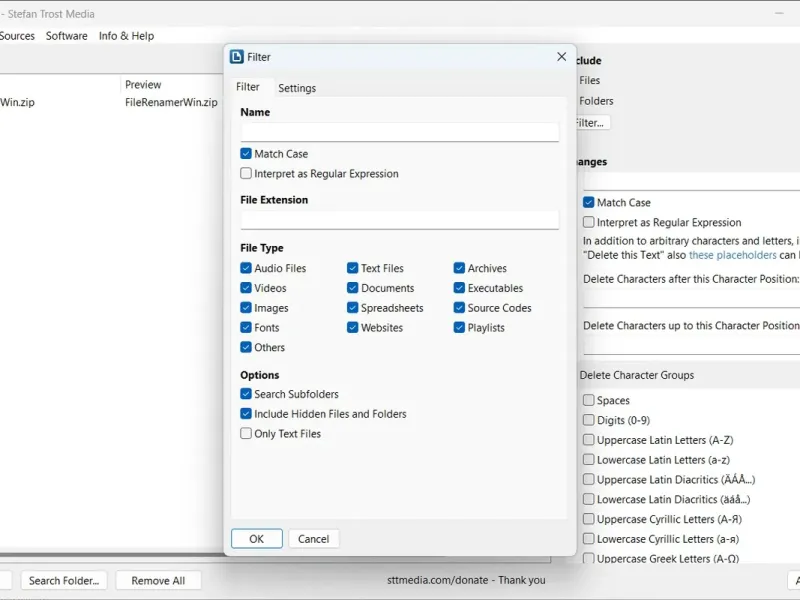The image size is (800, 600).
Task: Check the Spaces character group
Action: [589, 400]
